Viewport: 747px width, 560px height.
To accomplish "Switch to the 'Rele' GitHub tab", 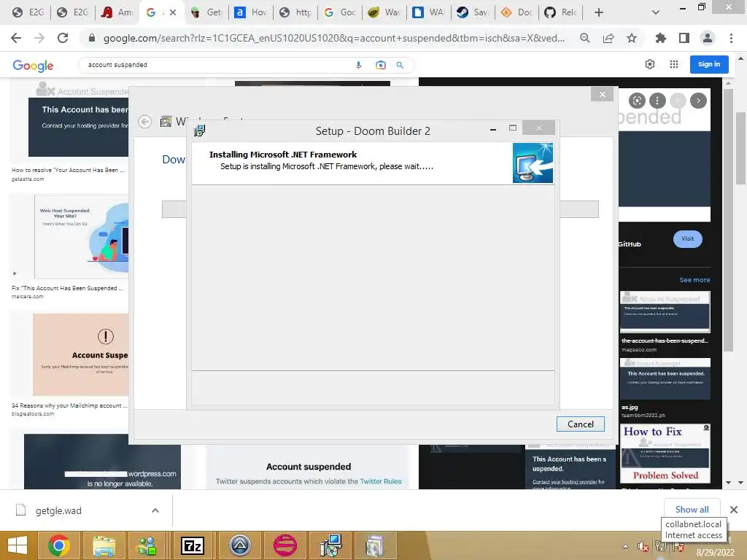I will point(560,12).
